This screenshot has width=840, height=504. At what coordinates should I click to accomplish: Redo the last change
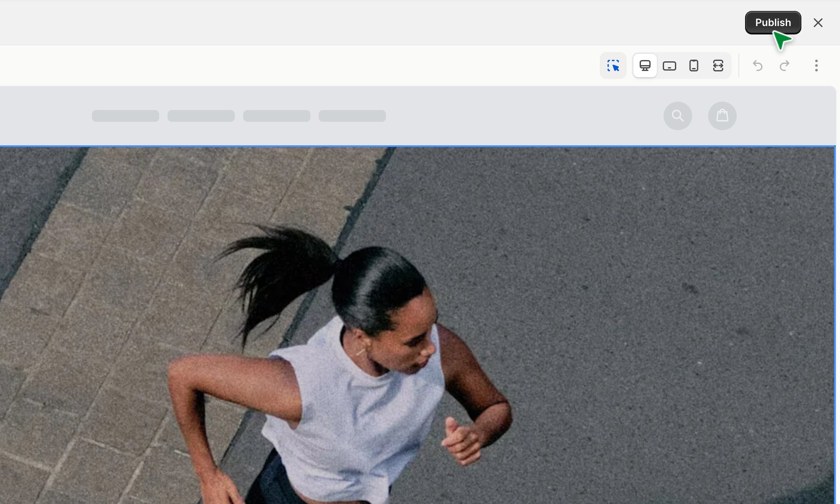[784, 66]
